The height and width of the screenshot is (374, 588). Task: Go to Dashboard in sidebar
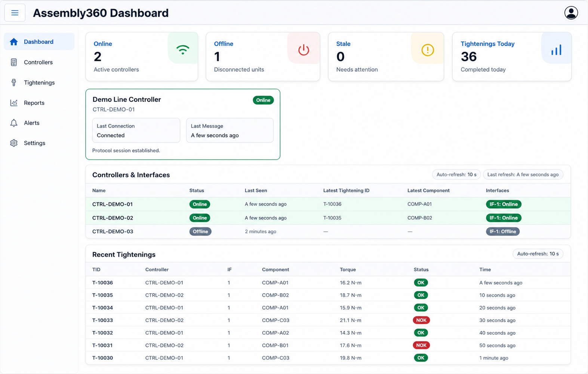[39, 42]
